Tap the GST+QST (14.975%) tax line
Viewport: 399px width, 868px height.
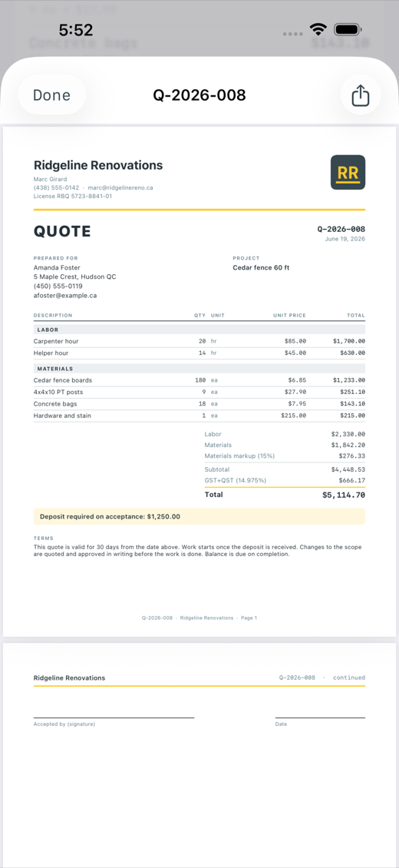pos(285,481)
